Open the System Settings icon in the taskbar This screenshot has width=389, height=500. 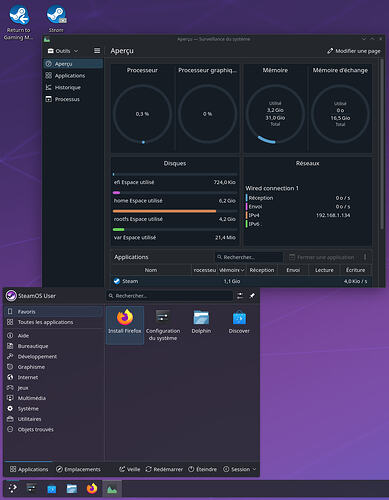32,489
